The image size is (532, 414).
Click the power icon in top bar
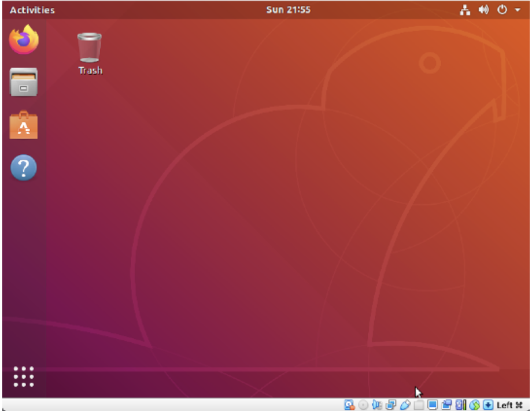click(502, 10)
